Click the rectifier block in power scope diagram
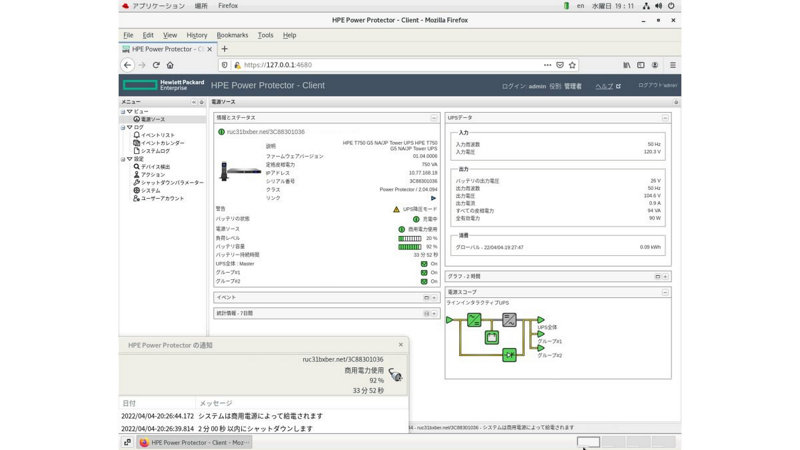 click(x=474, y=320)
